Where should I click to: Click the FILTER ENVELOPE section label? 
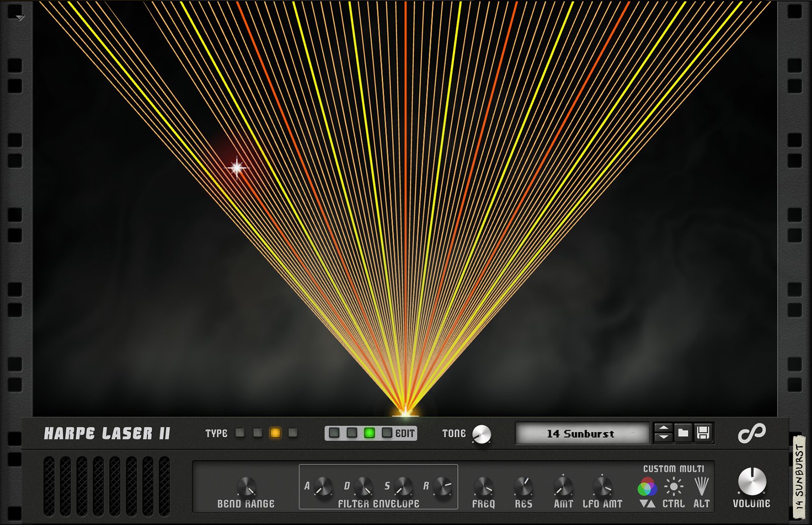pyautogui.click(x=379, y=504)
